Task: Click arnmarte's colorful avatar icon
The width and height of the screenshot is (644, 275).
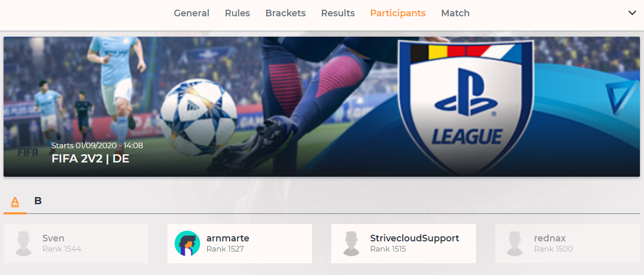Action: [x=187, y=243]
